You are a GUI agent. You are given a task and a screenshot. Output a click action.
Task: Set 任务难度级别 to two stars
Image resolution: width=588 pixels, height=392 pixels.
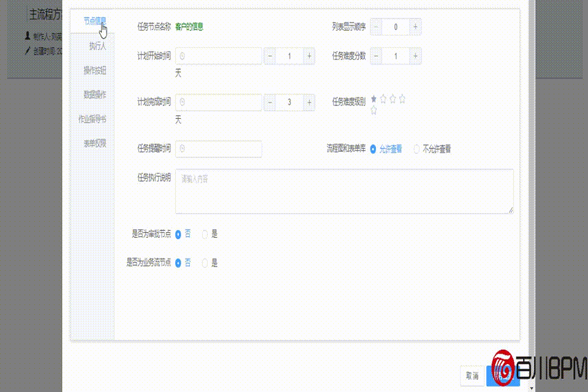pyautogui.click(x=383, y=99)
